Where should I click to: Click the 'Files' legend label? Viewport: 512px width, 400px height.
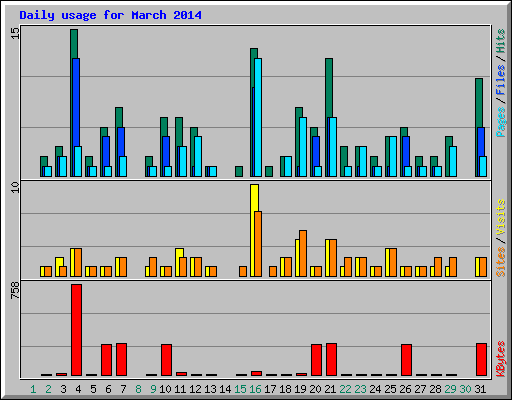pyautogui.click(x=501, y=80)
